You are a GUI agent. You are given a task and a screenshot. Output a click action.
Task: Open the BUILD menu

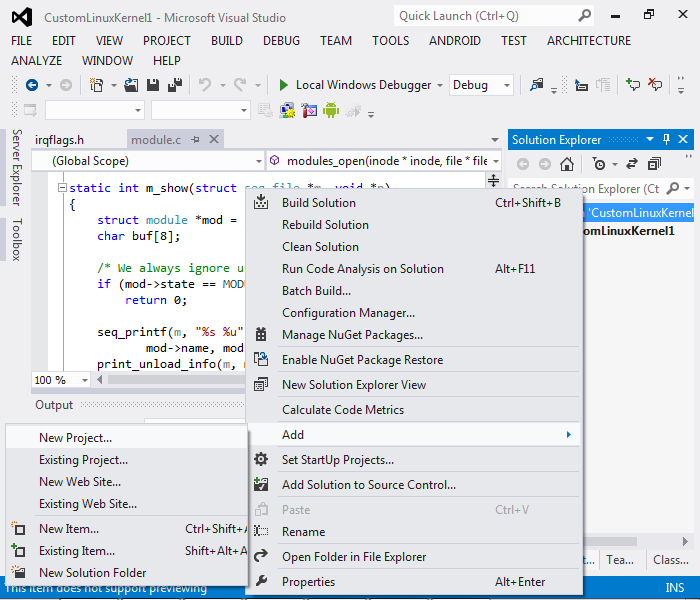pos(227,41)
